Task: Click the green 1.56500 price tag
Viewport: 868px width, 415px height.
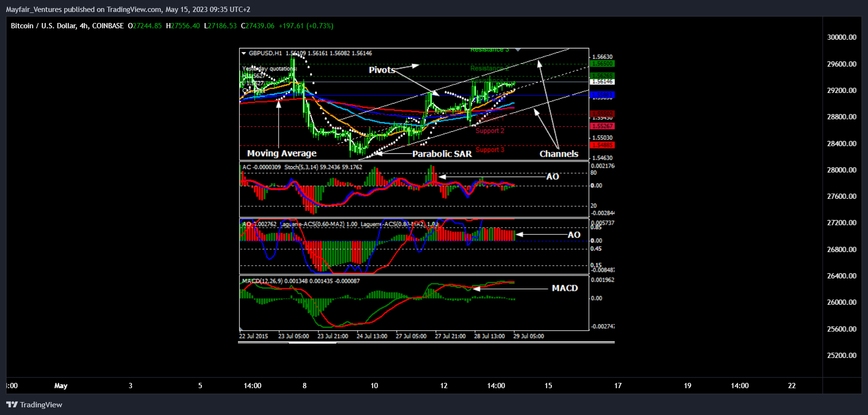Action: 603,64
